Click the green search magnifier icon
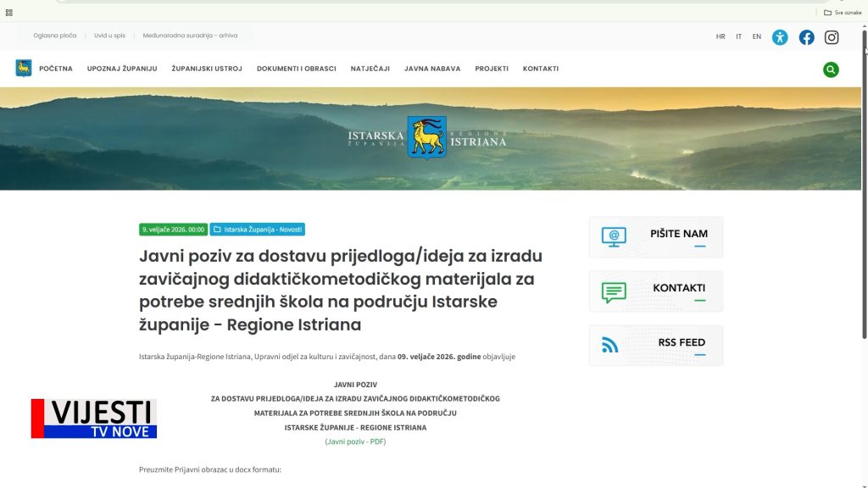 coord(831,69)
